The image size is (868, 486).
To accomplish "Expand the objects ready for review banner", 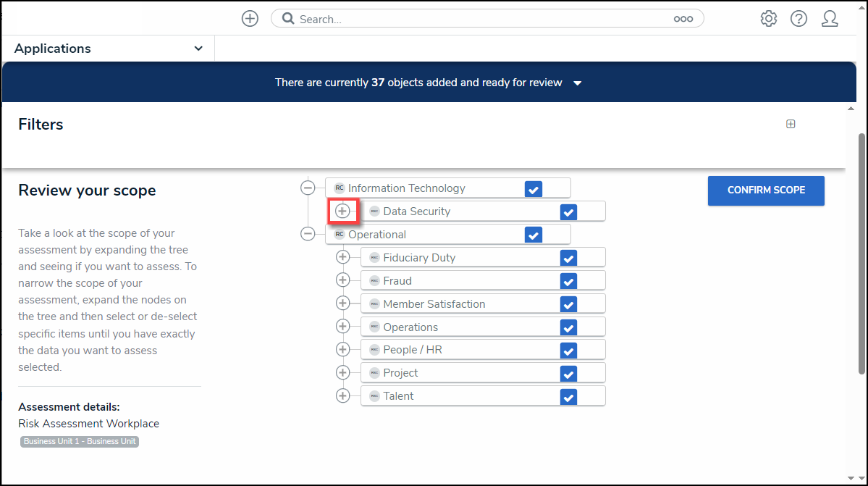I will tap(577, 83).
